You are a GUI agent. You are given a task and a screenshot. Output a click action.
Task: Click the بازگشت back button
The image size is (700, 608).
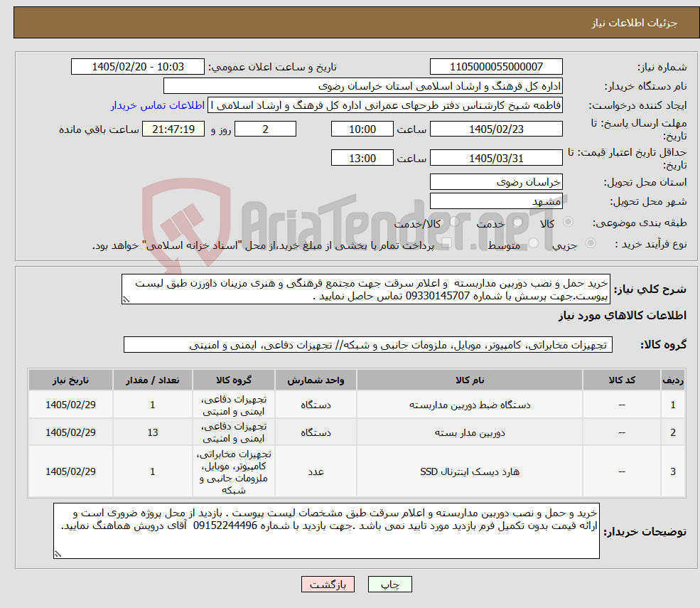coord(328,585)
